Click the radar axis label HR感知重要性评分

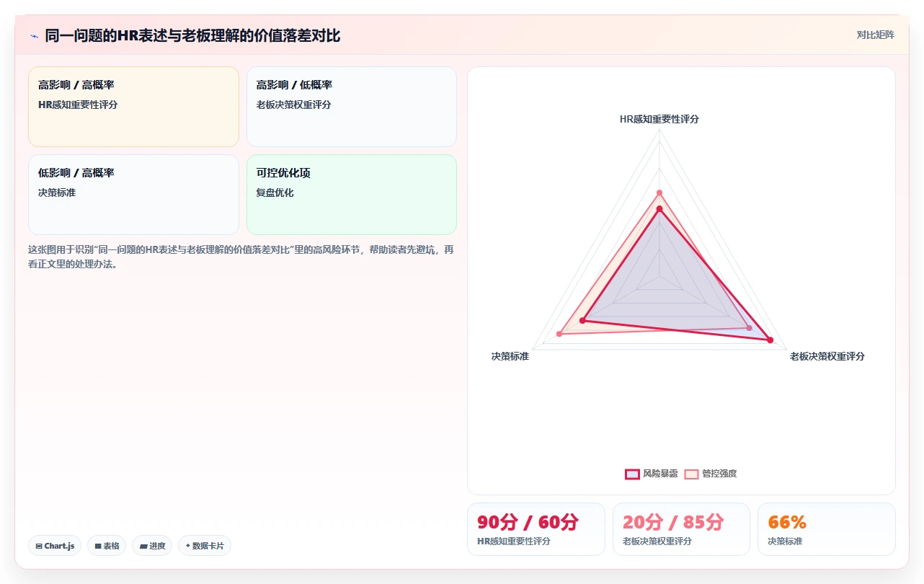[x=659, y=119]
